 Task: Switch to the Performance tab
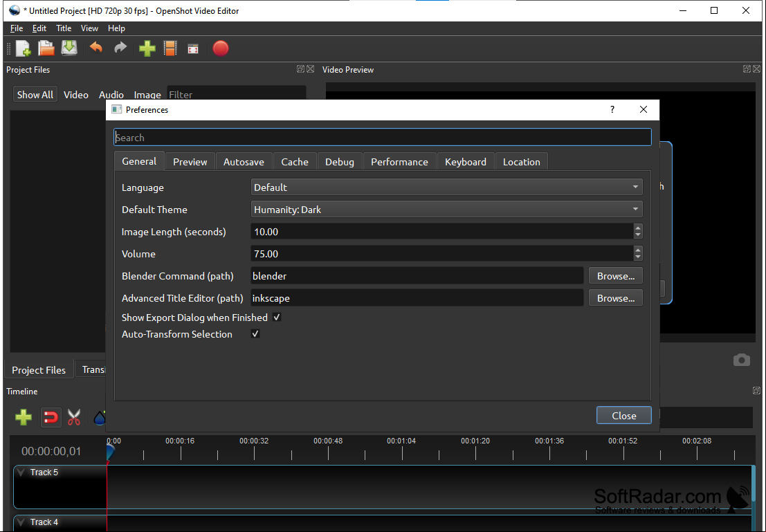pyautogui.click(x=400, y=162)
